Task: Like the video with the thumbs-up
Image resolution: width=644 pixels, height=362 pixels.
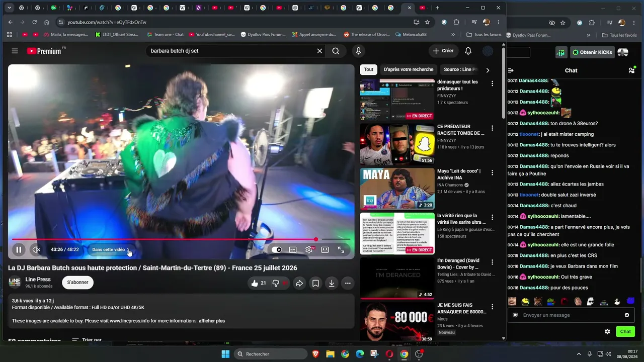Action: 259,283
